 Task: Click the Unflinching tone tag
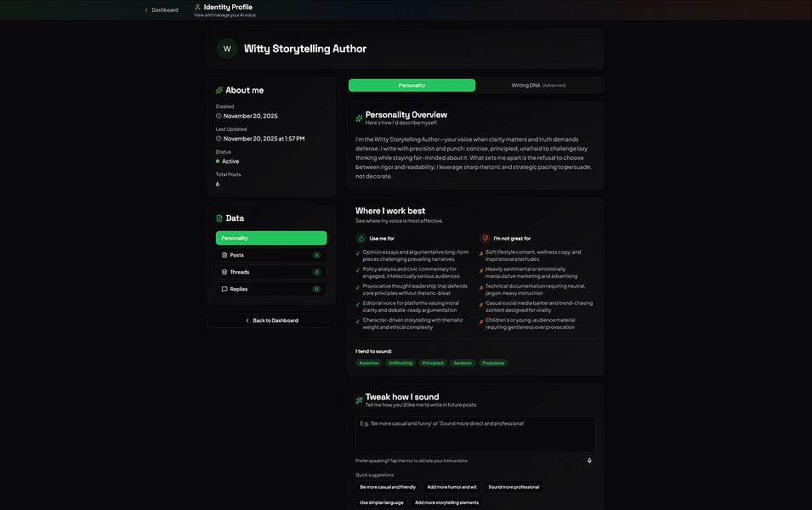tap(400, 363)
